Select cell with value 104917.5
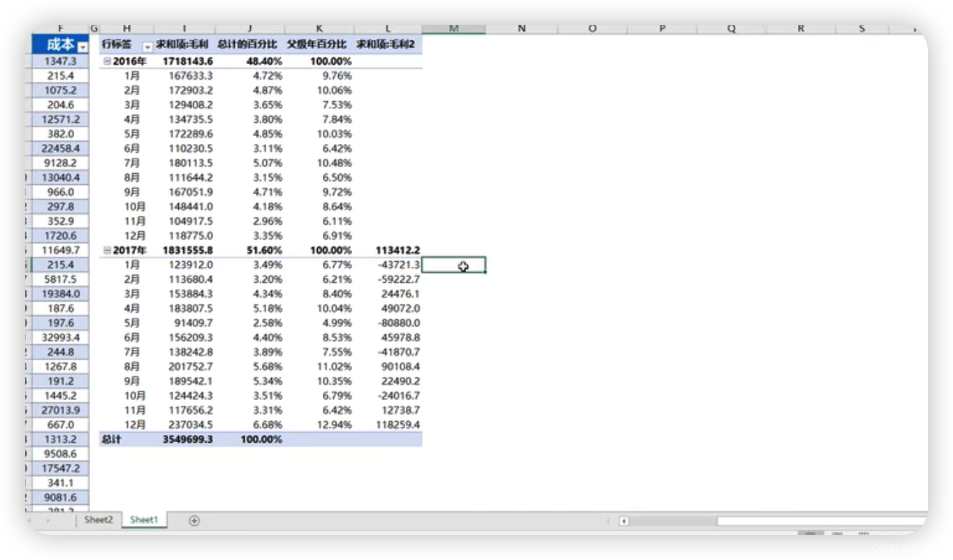Viewport: 953px width, 560px height. coord(184,221)
